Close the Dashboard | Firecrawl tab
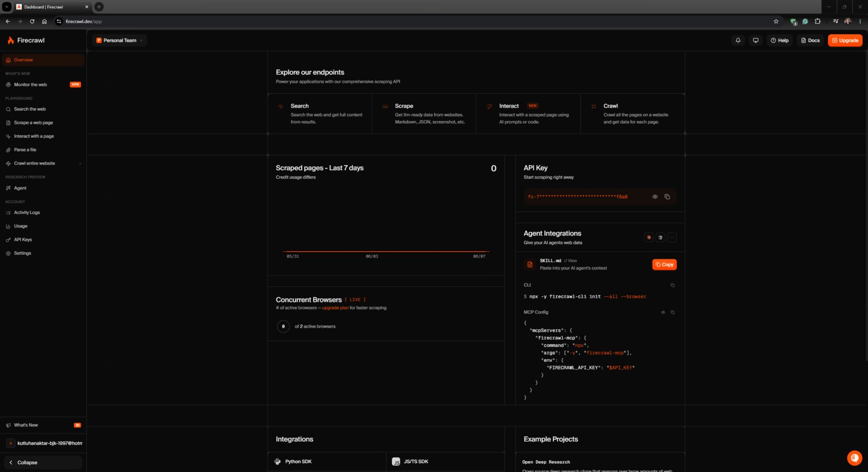 [x=86, y=7]
